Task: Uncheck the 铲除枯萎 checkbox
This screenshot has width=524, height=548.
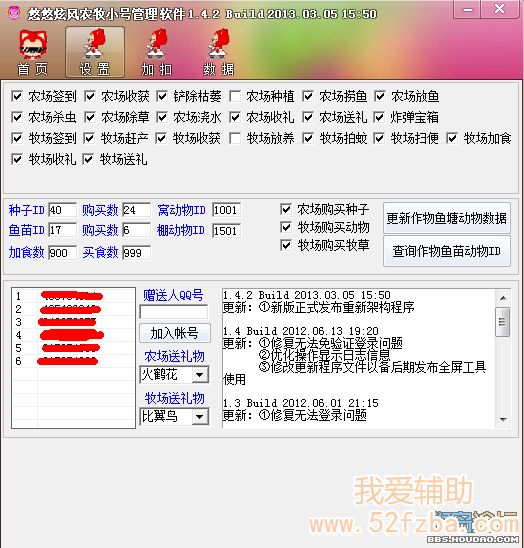Action: coord(162,96)
